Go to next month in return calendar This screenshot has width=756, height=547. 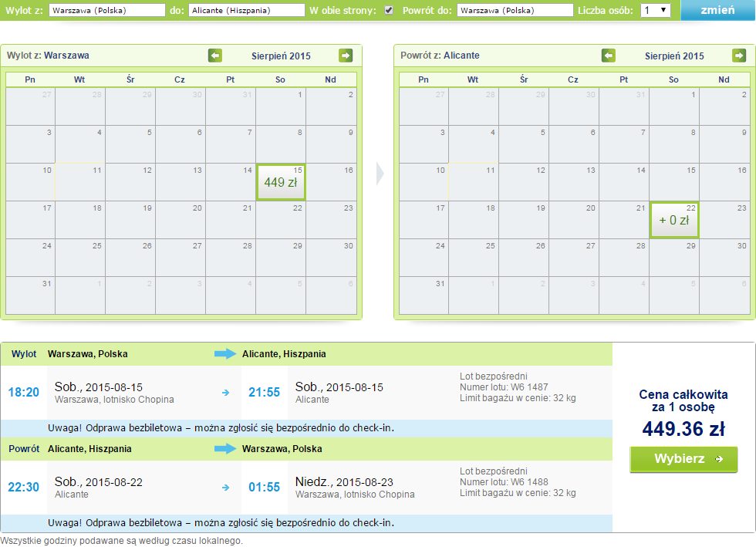coord(739,56)
